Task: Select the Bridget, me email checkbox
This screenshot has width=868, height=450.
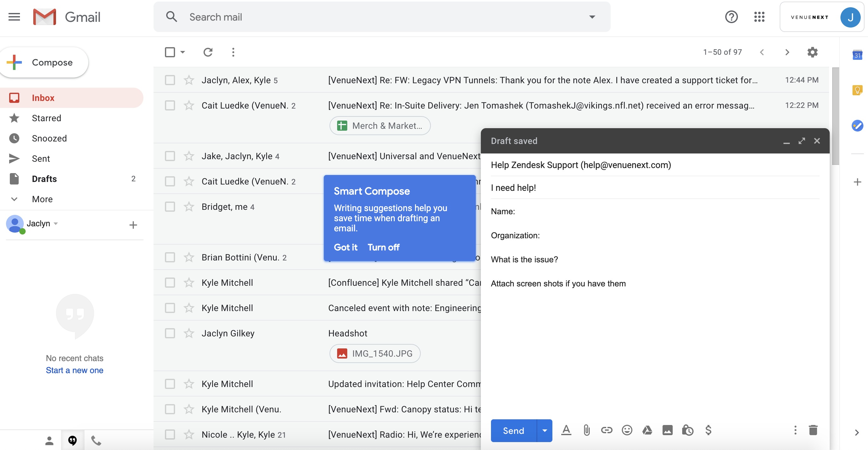Action: [170, 206]
